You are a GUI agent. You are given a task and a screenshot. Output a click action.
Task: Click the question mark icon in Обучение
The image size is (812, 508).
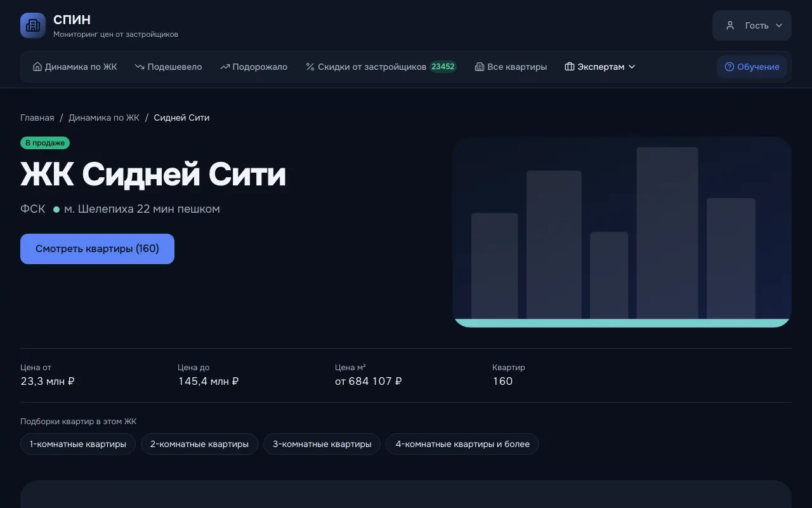pos(730,67)
